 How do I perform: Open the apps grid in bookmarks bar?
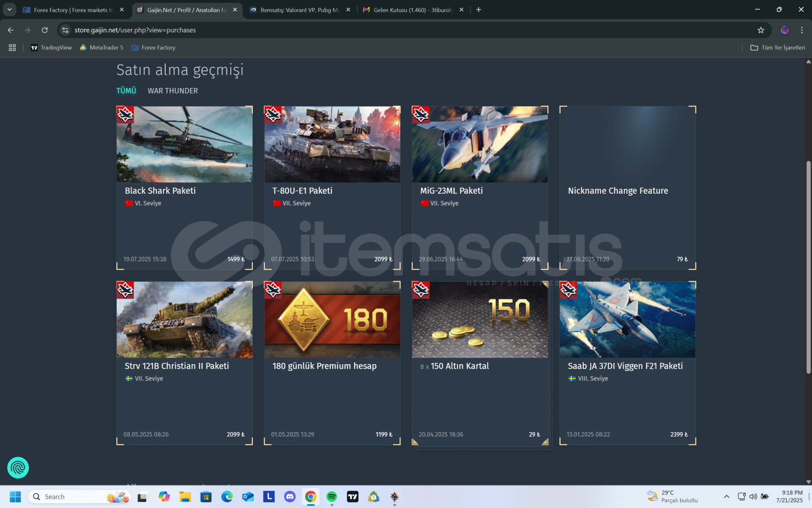click(12, 48)
